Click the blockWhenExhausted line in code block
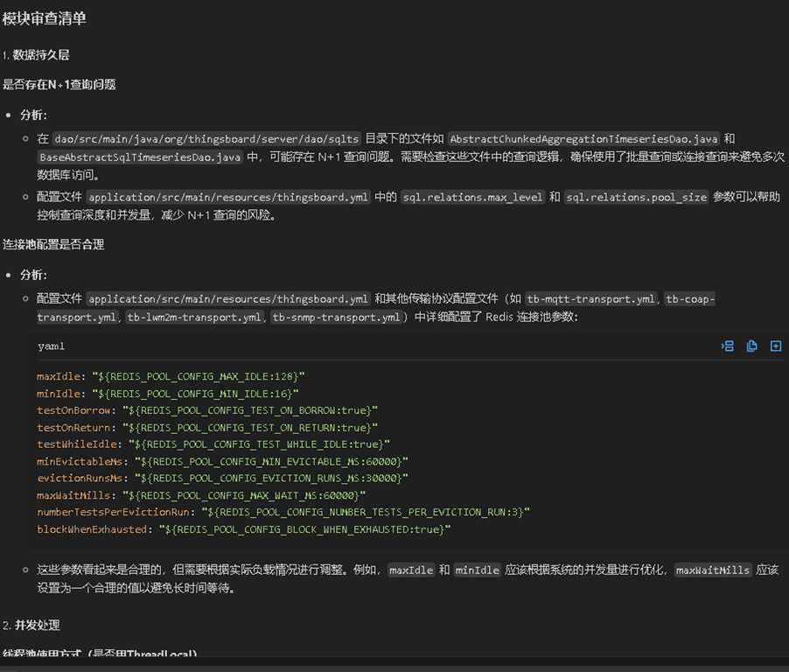The image size is (789, 672). click(243, 529)
